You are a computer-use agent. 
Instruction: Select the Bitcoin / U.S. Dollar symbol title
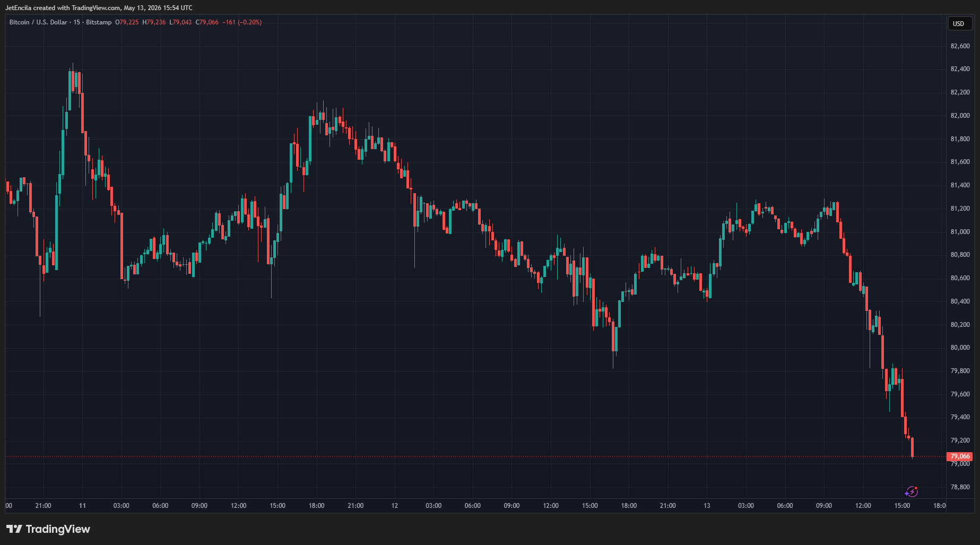[38, 22]
